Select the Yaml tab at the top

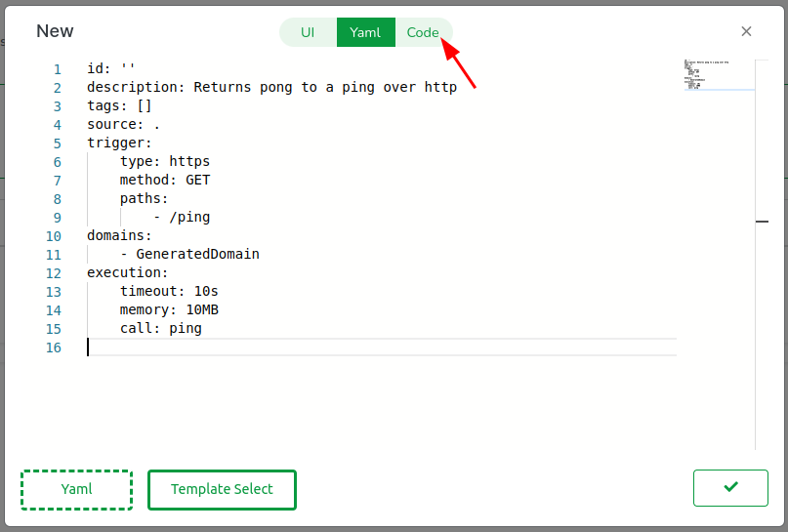(365, 32)
